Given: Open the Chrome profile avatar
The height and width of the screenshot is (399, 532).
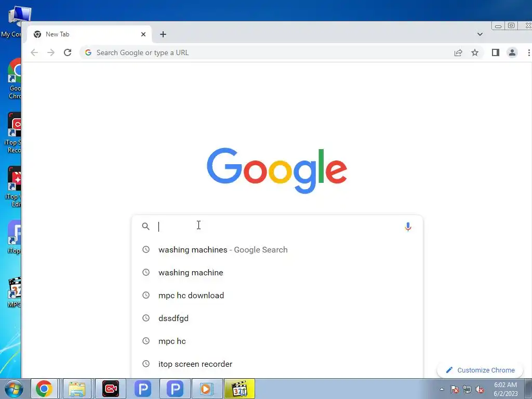Looking at the screenshot, I should (512, 52).
